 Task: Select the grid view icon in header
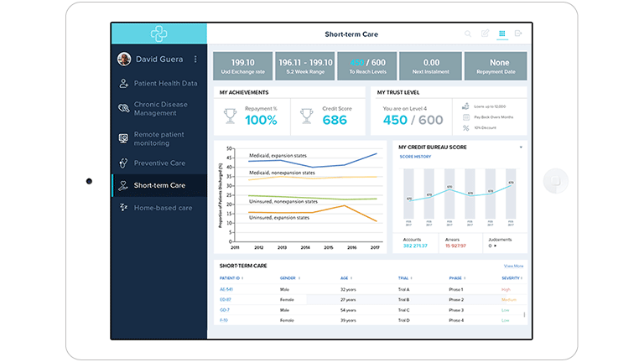tap(501, 34)
